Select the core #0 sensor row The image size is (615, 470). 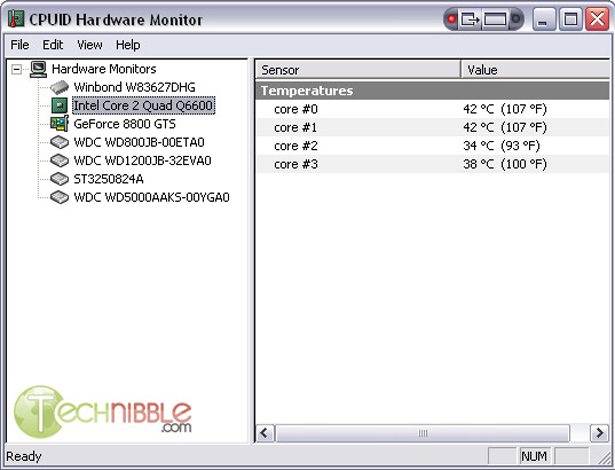pyautogui.click(x=433, y=109)
